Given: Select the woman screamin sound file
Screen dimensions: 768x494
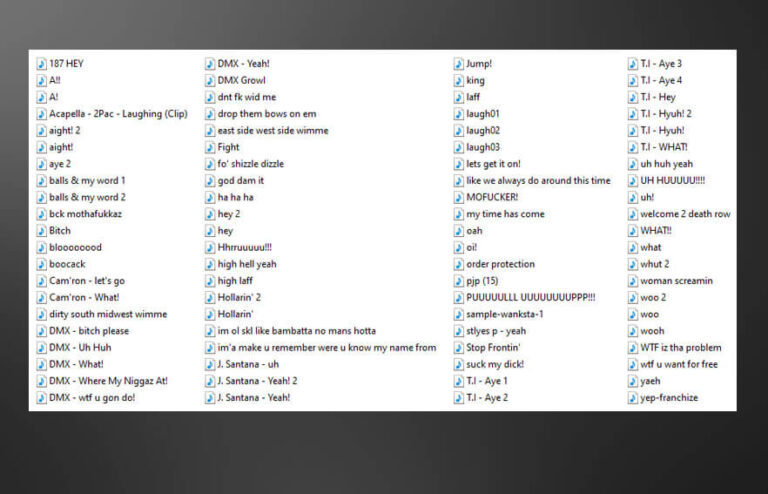Looking at the screenshot, I should pyautogui.click(x=676, y=281).
